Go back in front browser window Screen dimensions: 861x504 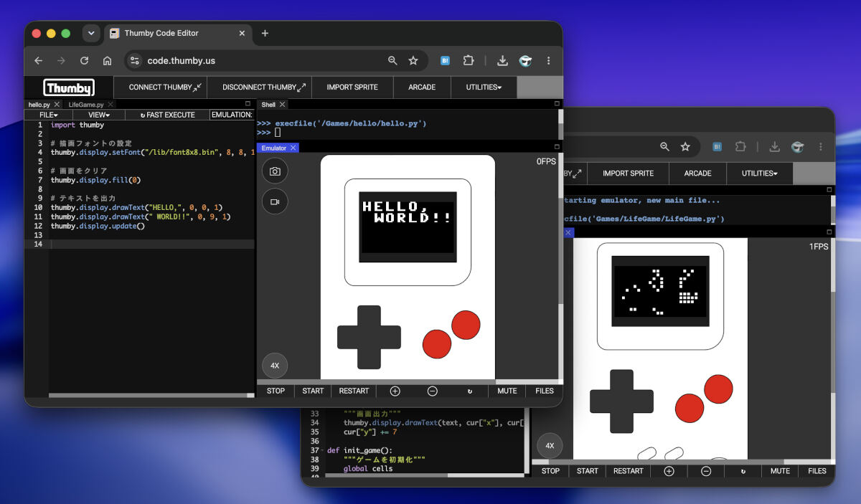pos(39,61)
